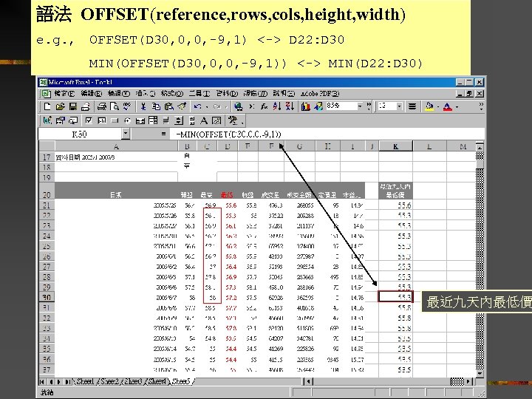Open Print Preview from the toolbar
532x399 pixels.
click(115, 106)
